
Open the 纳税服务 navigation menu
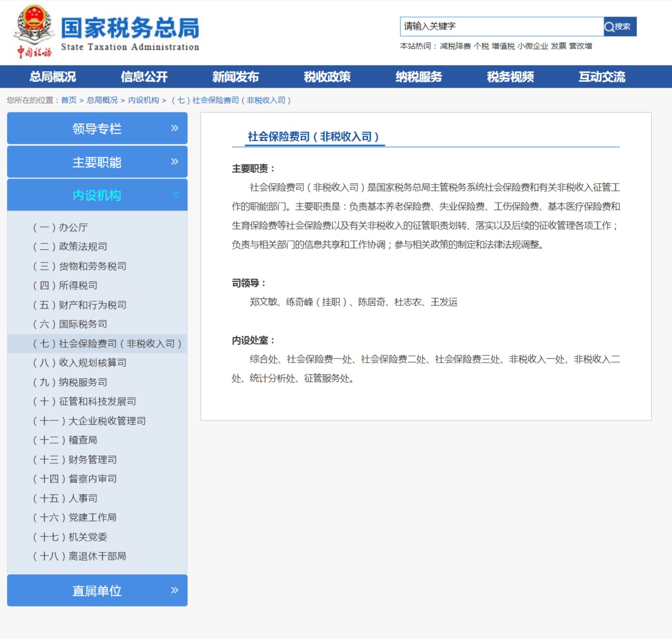419,76
